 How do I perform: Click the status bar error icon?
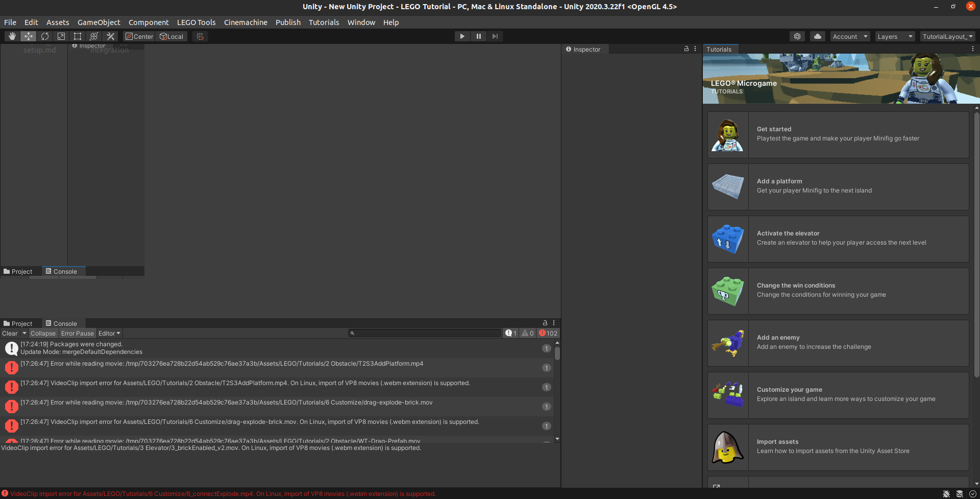pyautogui.click(x=5, y=493)
